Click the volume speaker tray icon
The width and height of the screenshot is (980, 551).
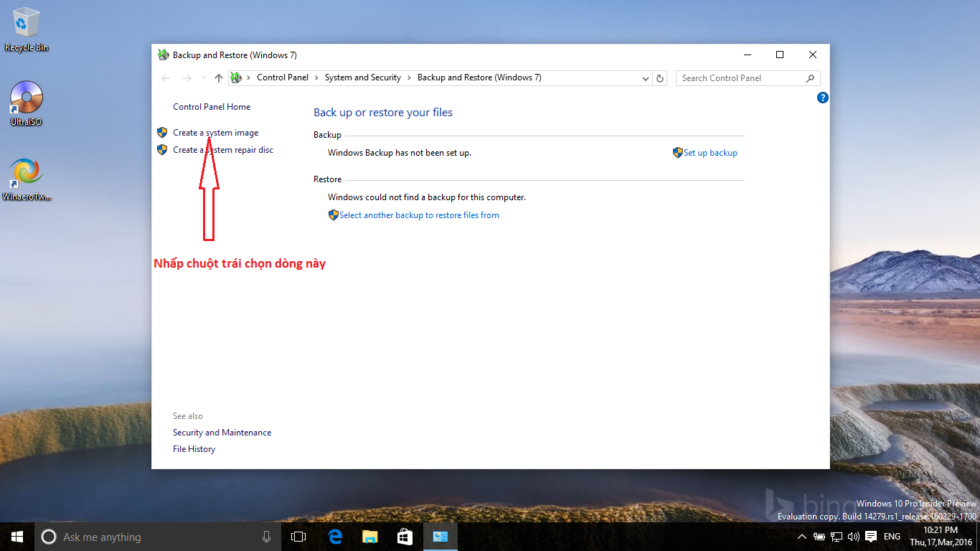pyautogui.click(x=853, y=537)
